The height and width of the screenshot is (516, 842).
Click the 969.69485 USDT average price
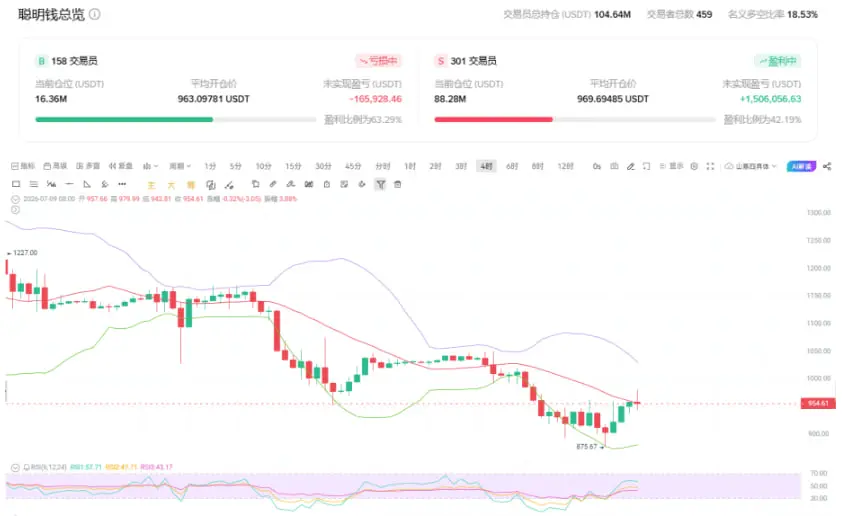(613, 99)
